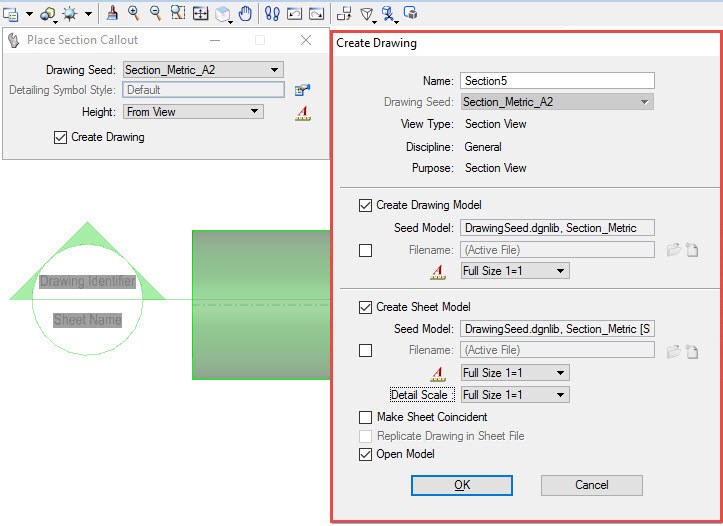This screenshot has width=723, height=526.
Task: Click the Detailing Symbol Style Default field
Action: click(x=203, y=90)
